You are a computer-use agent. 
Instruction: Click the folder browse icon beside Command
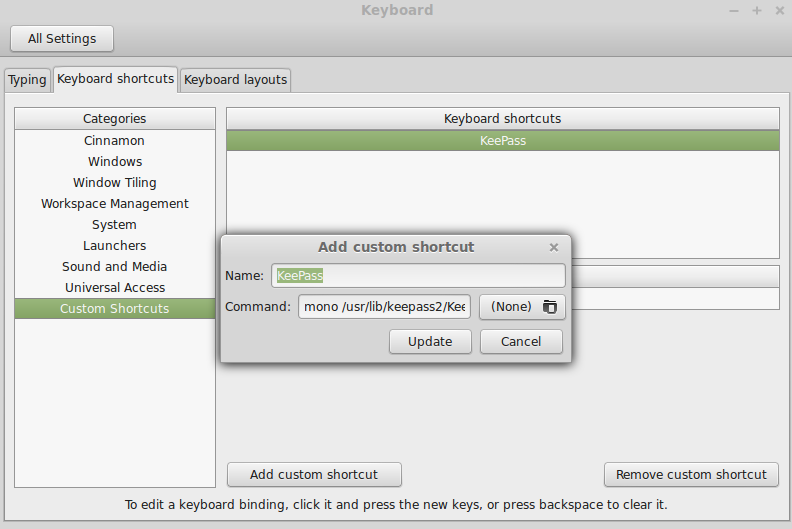(549, 307)
